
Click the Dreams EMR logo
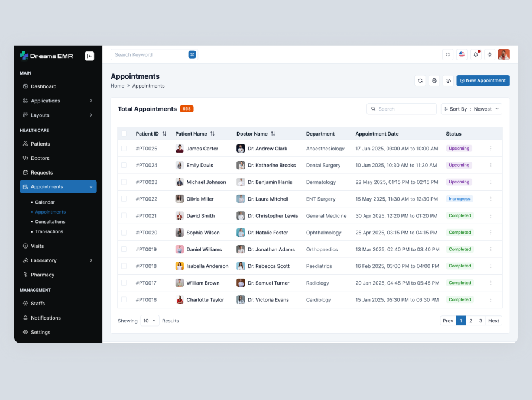click(46, 56)
